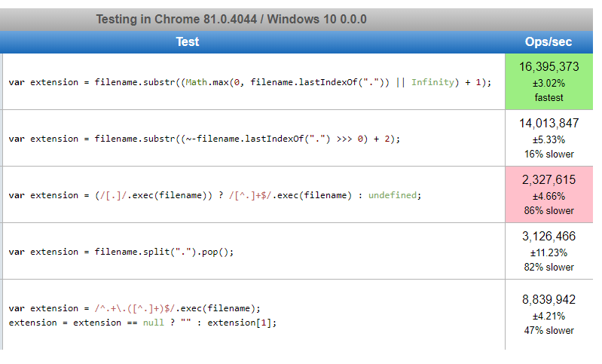This screenshot has height=364, width=602.
Task: Click the "extension == null" code line
Action: [142, 323]
